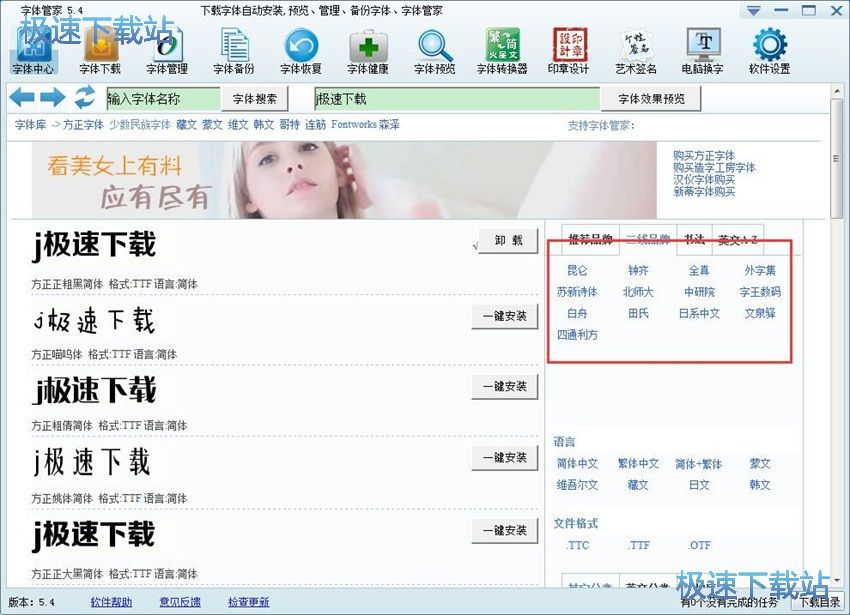Open the title bar dropdown menu arrow
850x615 pixels.
tap(754, 10)
